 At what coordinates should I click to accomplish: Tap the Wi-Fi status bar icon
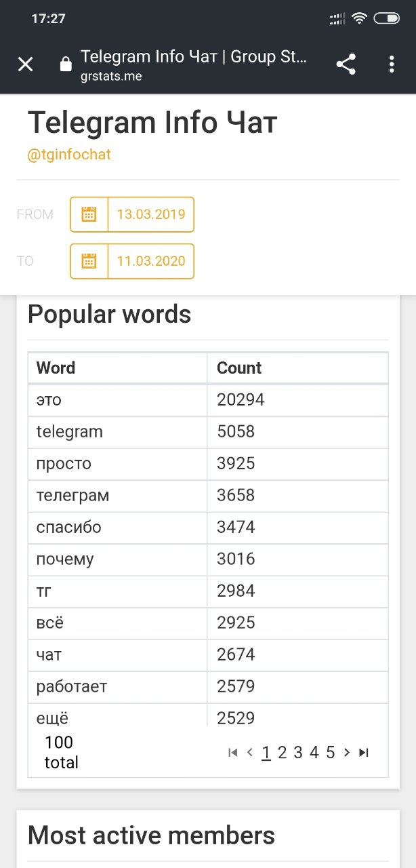(x=359, y=18)
